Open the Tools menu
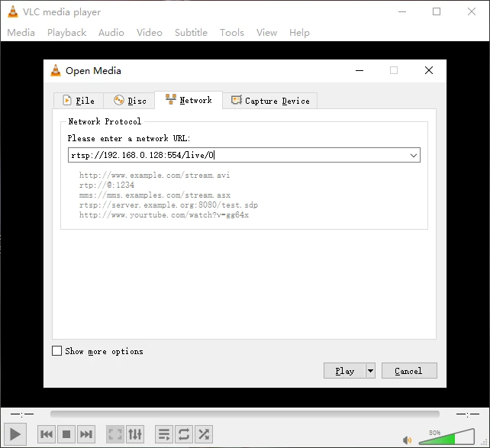 231,33
